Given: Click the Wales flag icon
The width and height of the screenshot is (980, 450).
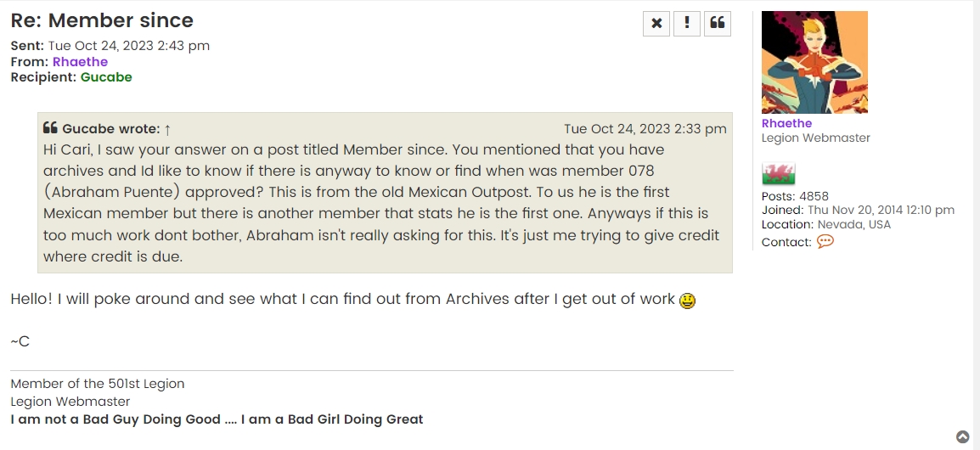Looking at the screenshot, I should [779, 174].
